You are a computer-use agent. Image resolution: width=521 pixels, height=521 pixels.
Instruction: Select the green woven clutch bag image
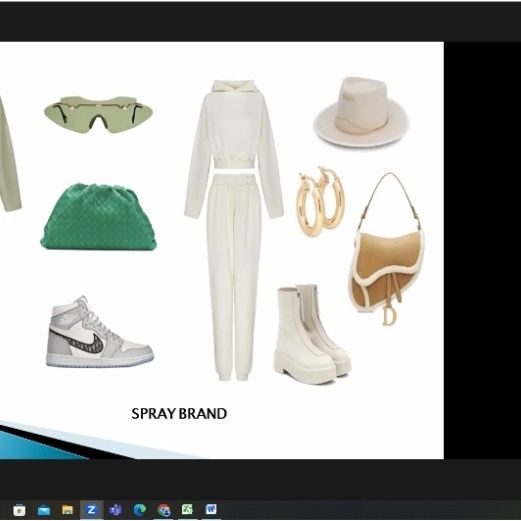pos(99,217)
